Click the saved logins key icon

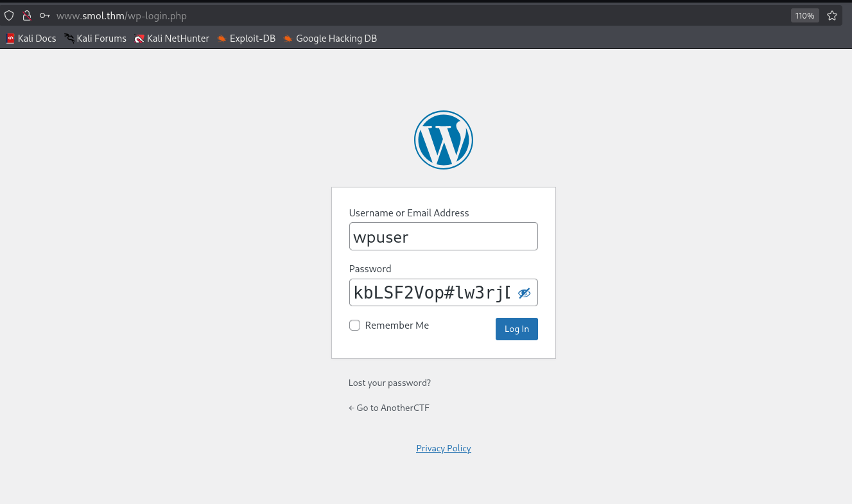(x=44, y=15)
